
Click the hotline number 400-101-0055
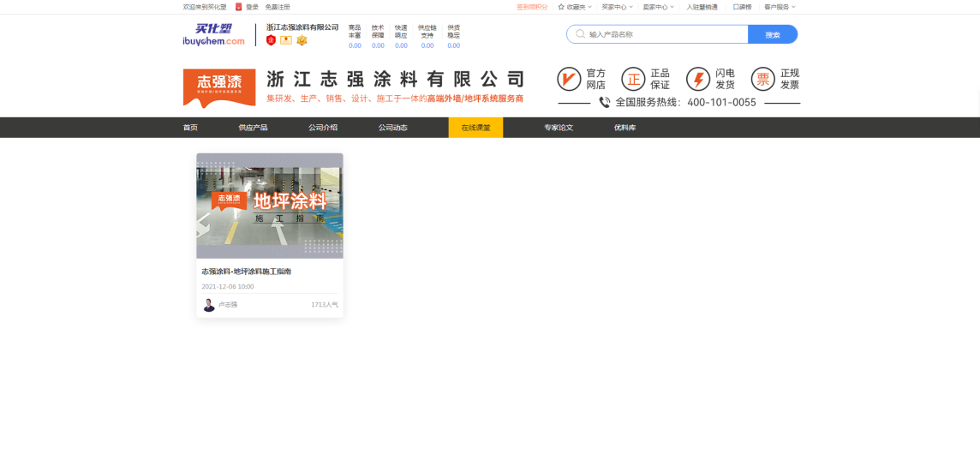(x=721, y=103)
